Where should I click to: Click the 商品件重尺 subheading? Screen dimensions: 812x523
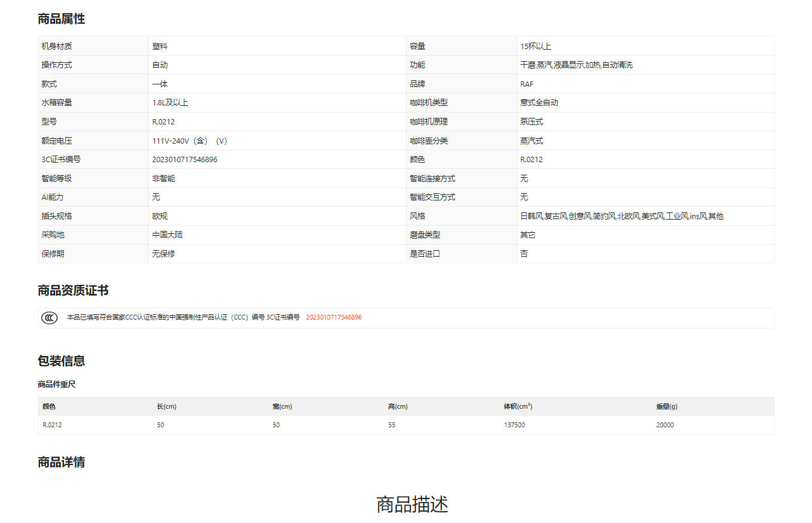57,384
